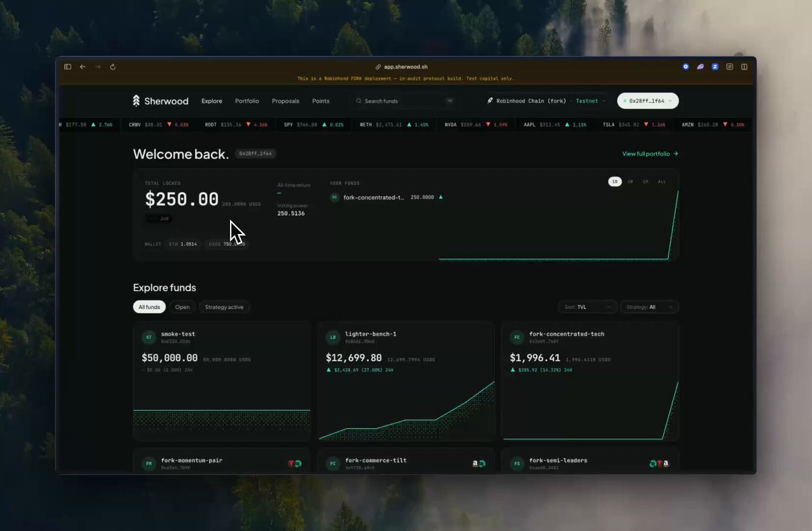The width and height of the screenshot is (812, 531).
Task: Click the wallet address badge beside Welcome back
Action: [x=255, y=154]
